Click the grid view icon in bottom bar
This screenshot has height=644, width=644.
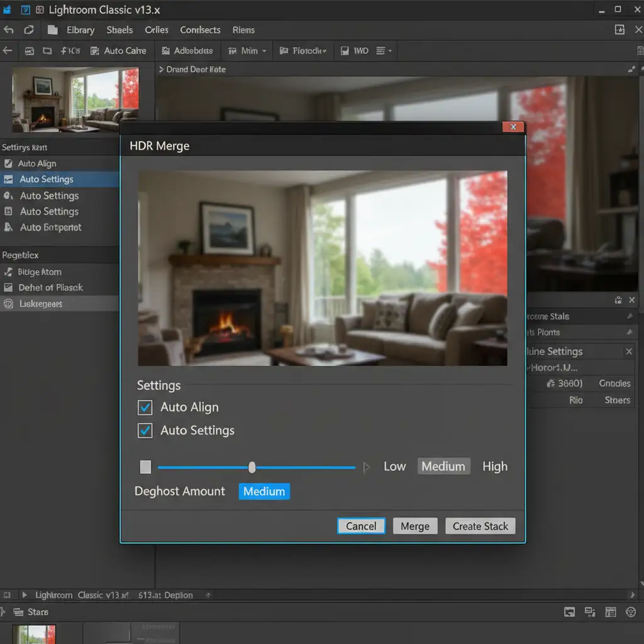point(609,611)
